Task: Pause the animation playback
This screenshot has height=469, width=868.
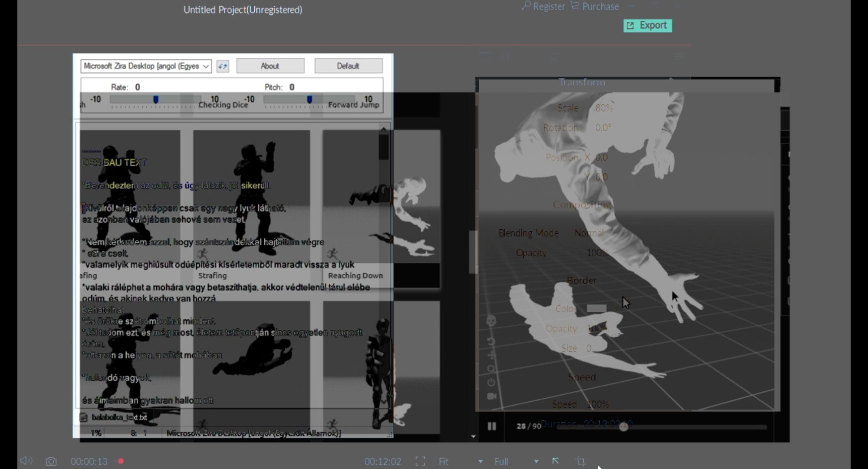Action: (492, 426)
